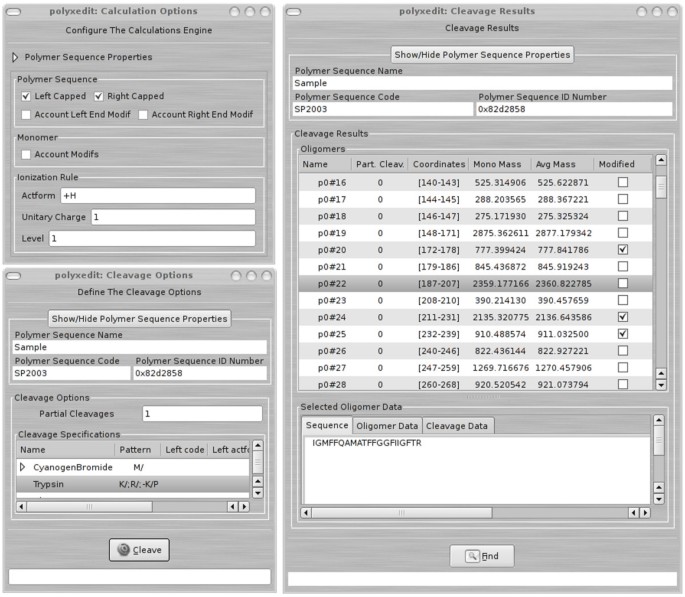Click mono mass 390.214130 cell
Image resolution: width=685 pixels, height=597 pixels.
point(500,300)
